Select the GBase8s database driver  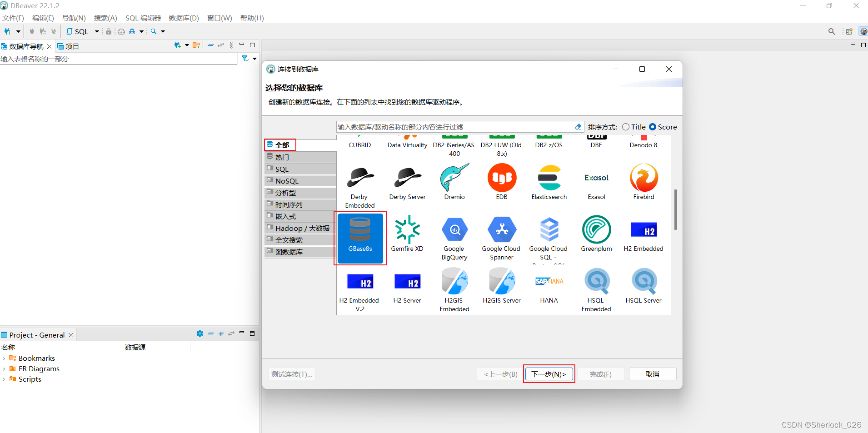360,238
